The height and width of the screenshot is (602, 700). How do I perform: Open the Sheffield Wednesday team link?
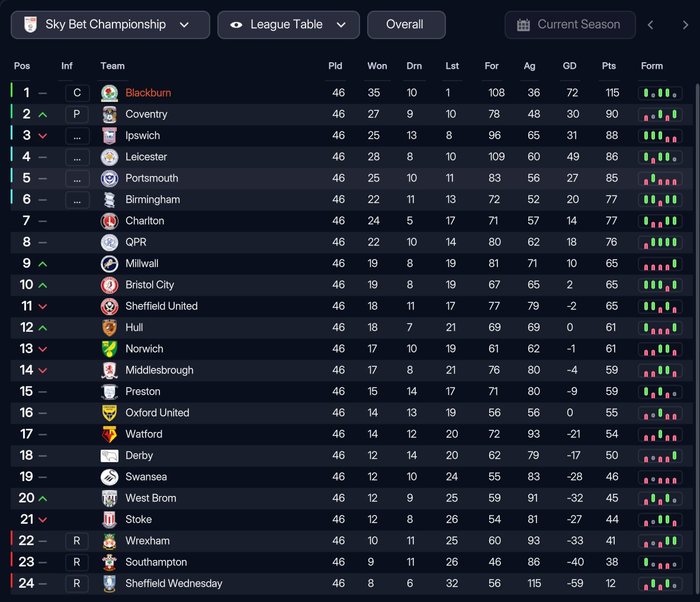pos(174,583)
